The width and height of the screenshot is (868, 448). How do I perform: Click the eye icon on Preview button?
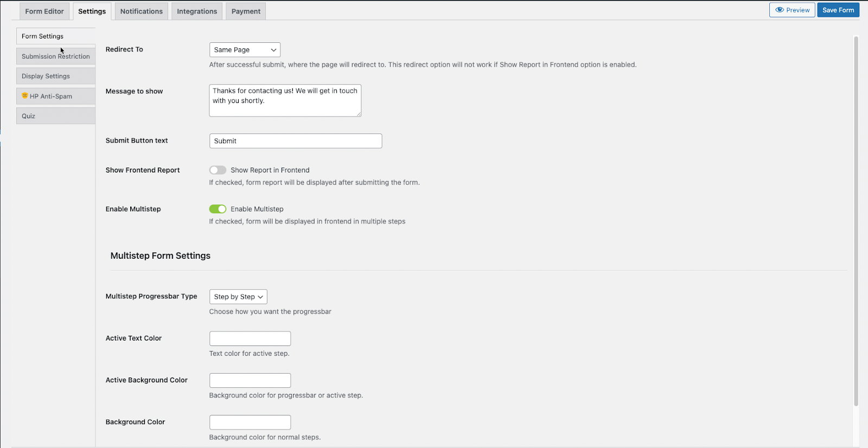point(780,10)
